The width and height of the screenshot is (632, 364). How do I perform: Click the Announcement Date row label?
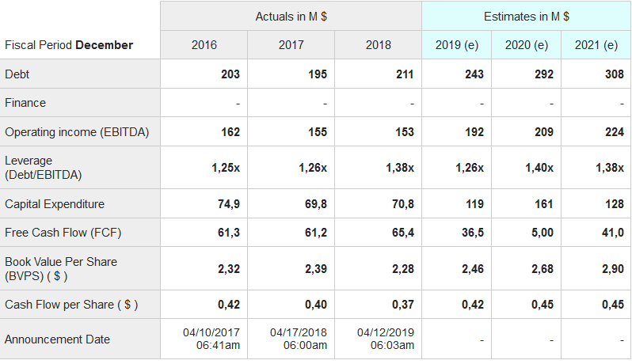coord(57,339)
